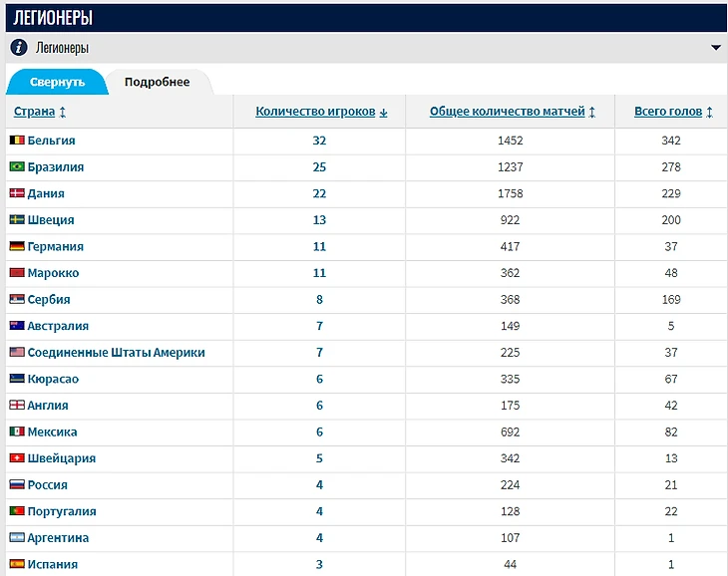Click the Germany flag icon
This screenshot has width=728, height=576.
tap(17, 246)
